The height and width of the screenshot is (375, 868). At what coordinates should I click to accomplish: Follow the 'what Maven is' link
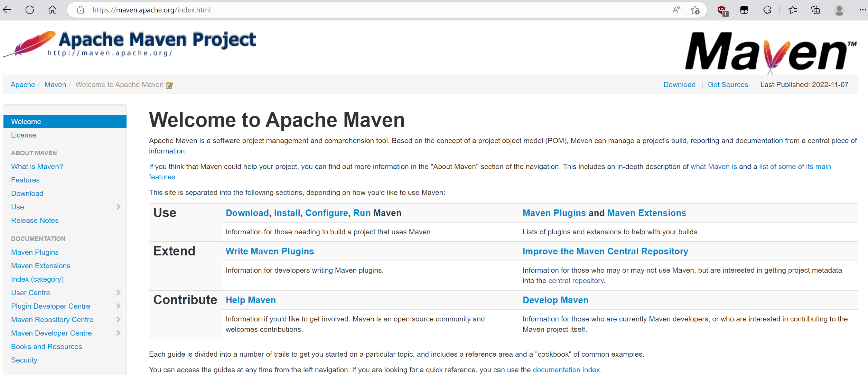714,167
